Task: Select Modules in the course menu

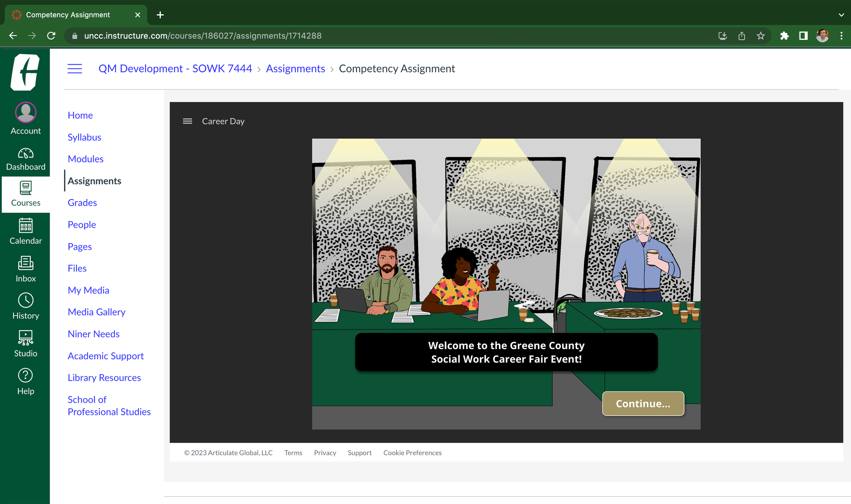Action: tap(85, 159)
